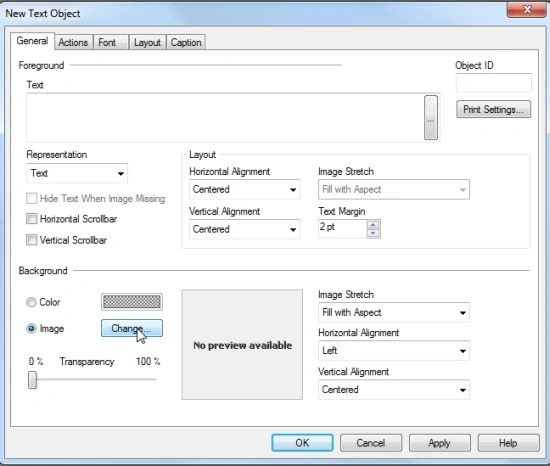Expand Layout Horizontal Alignment dropdown

244,190
